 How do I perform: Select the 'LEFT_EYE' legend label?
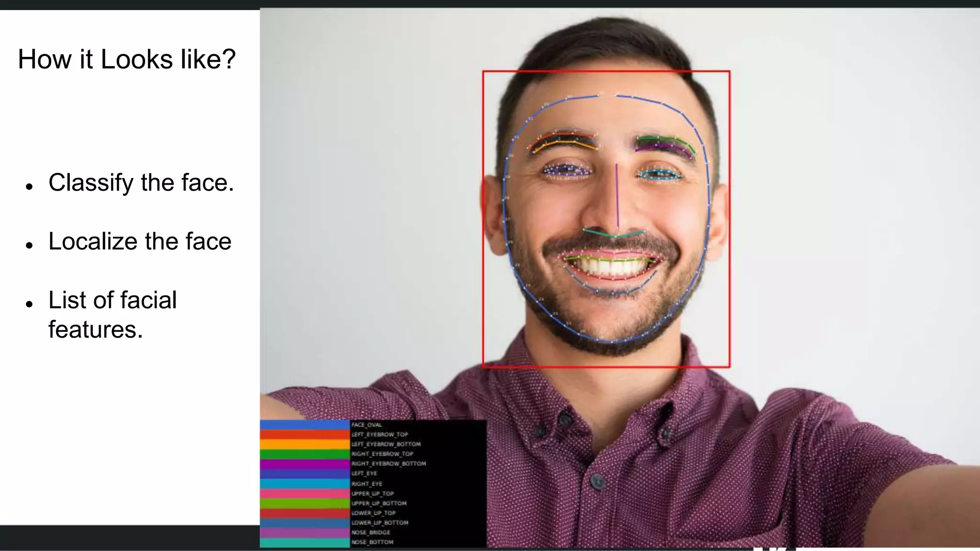pyautogui.click(x=364, y=474)
